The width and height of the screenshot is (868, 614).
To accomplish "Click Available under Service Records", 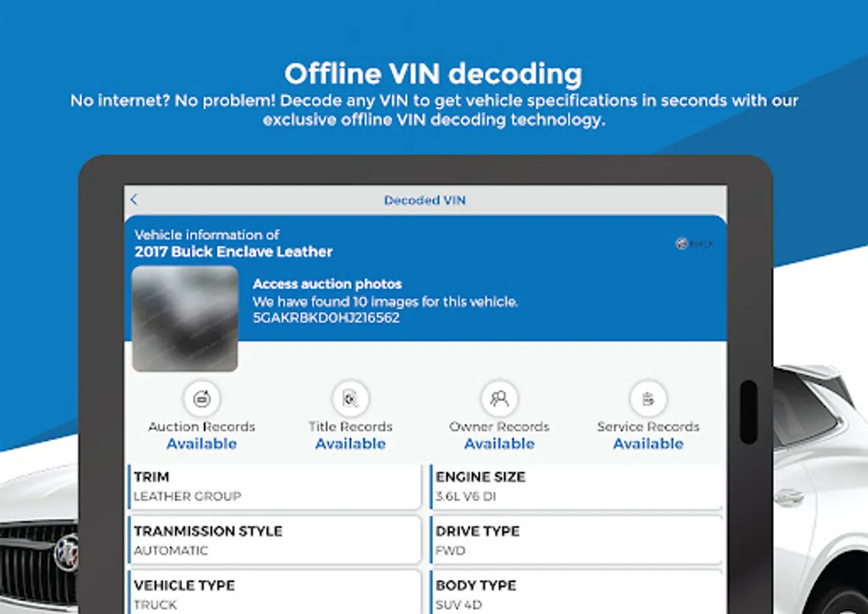I will point(648,444).
